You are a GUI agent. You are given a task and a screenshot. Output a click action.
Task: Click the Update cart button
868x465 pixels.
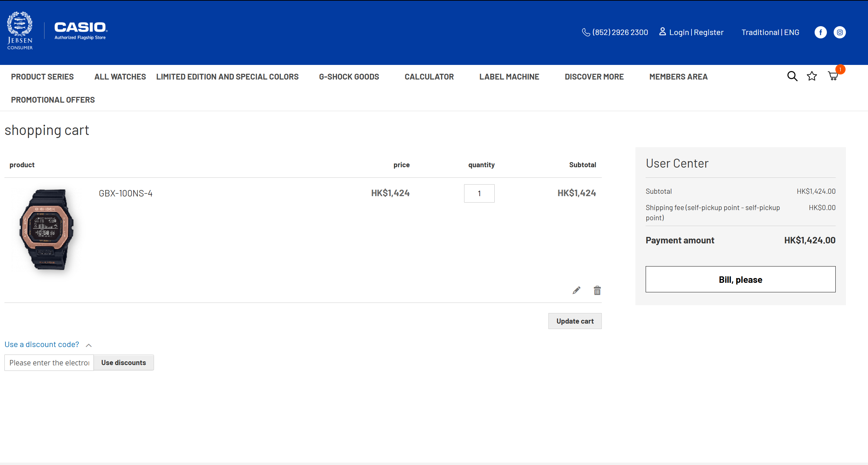[575, 321]
